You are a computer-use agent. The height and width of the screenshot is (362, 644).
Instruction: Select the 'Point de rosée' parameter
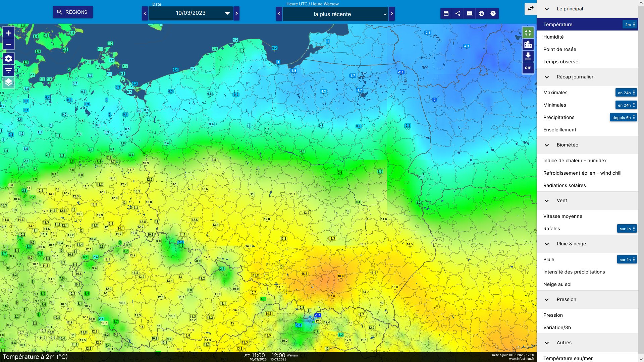[559, 49]
